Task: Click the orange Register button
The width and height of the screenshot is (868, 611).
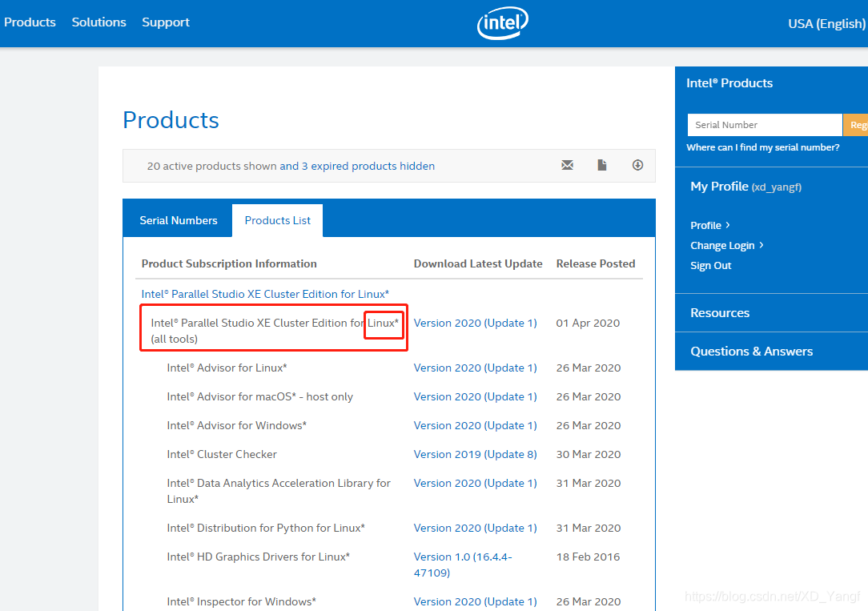Action: point(856,125)
